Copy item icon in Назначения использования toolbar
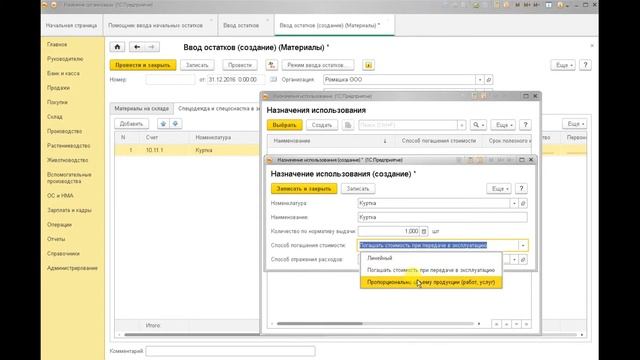 (x=348, y=125)
